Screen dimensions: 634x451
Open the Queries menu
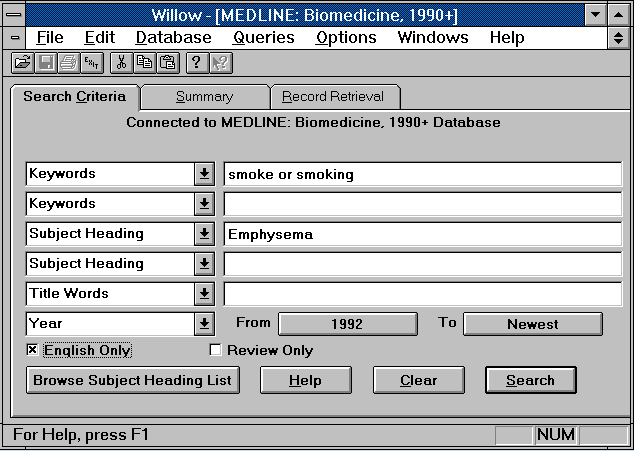pos(264,38)
